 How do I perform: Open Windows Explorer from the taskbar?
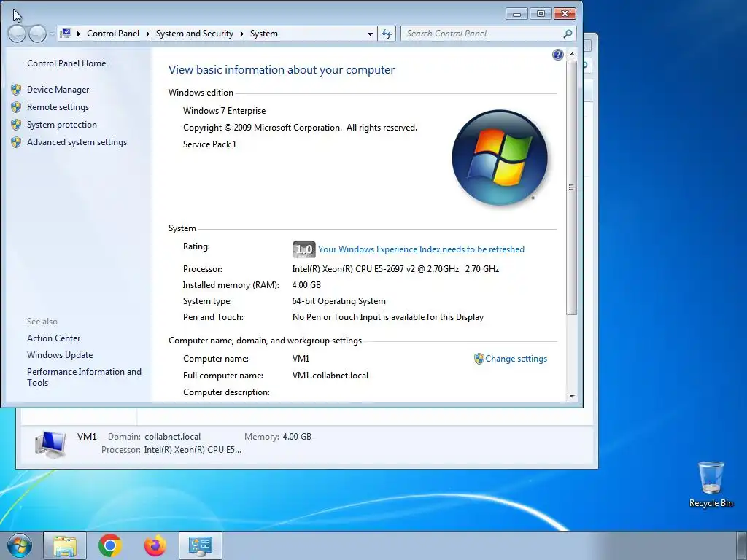65,545
